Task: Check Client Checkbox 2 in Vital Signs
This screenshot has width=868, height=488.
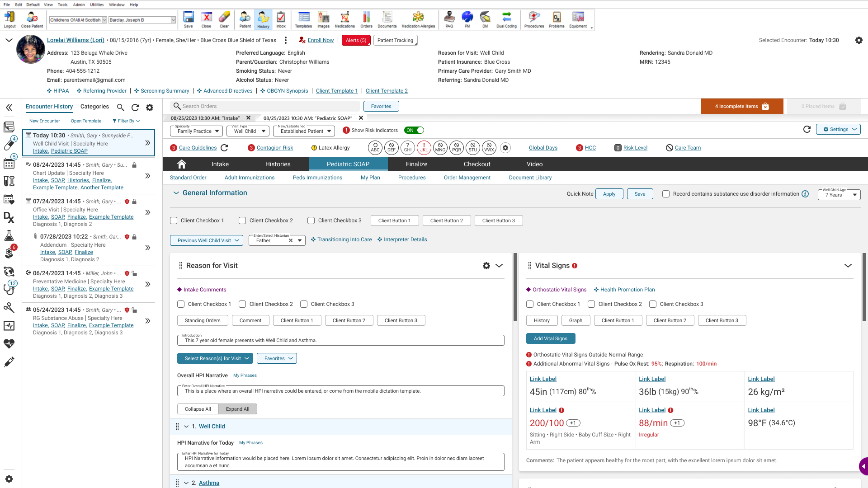Action: pyautogui.click(x=591, y=304)
